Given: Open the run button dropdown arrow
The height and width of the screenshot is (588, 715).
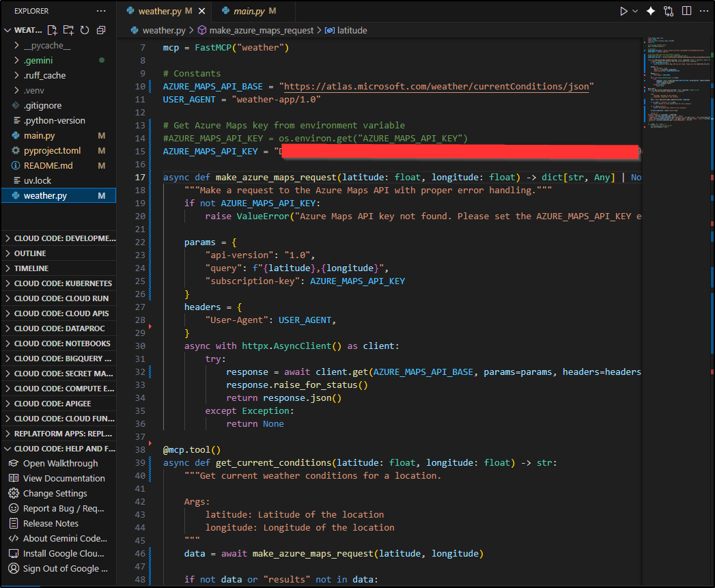Looking at the screenshot, I should click(635, 11).
